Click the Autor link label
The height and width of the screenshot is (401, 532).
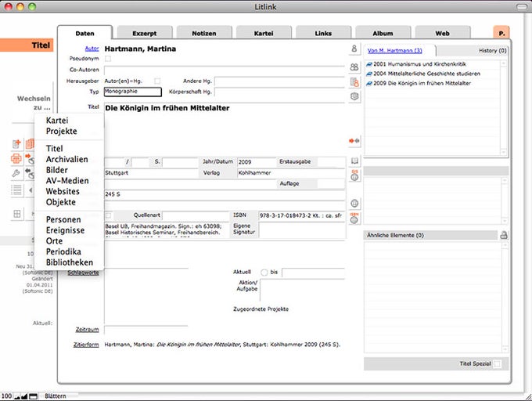92,49
